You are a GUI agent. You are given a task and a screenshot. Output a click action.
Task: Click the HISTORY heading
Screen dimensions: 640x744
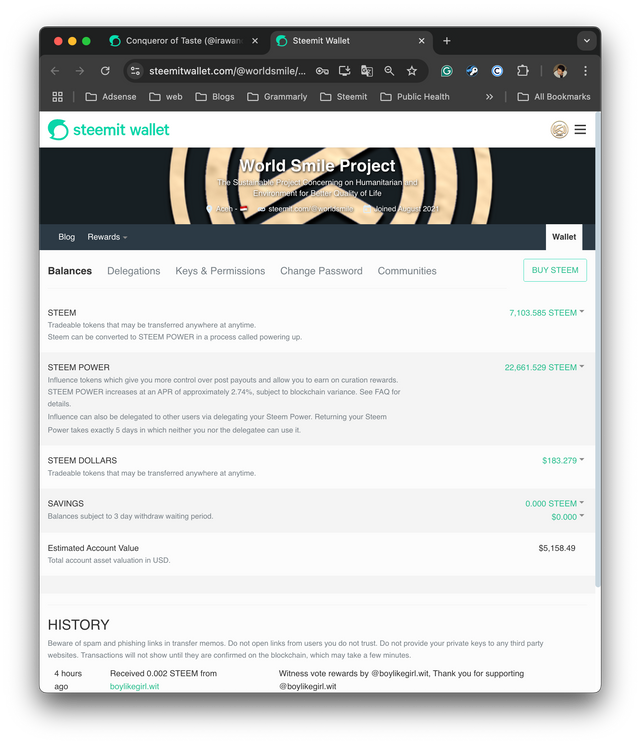click(x=79, y=625)
